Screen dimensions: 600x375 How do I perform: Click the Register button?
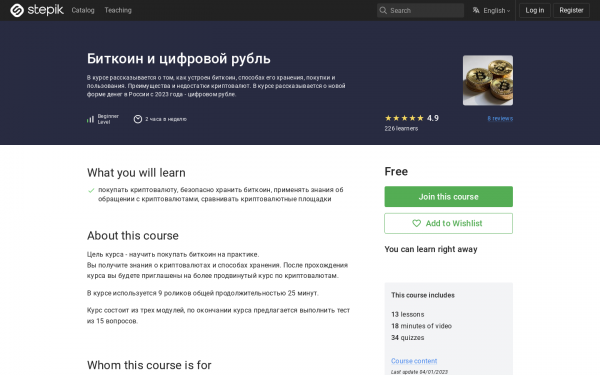(571, 10)
